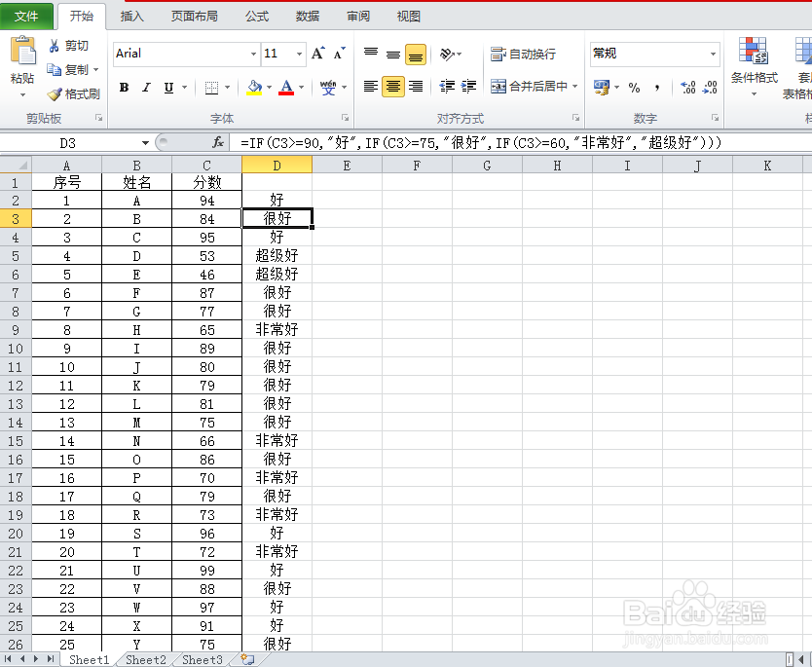Open Name Box dropdown arrow
This screenshot has height=667, width=812.
click(x=145, y=143)
